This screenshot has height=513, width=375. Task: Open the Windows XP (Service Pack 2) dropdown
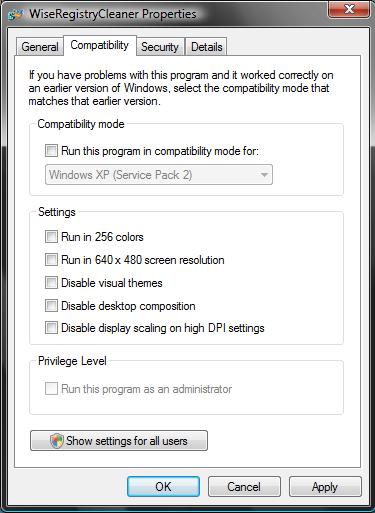[159, 175]
